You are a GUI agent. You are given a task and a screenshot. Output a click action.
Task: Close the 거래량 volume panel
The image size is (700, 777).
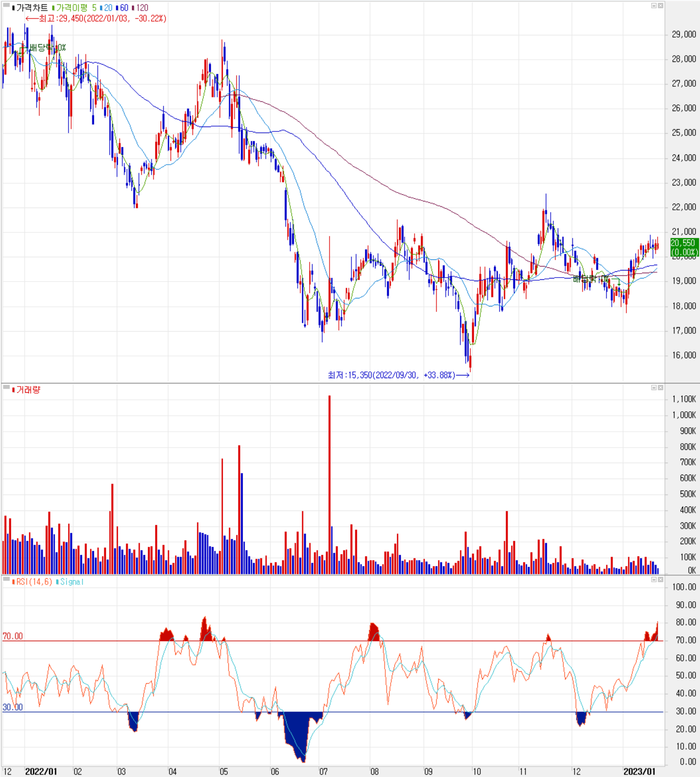coord(660,387)
